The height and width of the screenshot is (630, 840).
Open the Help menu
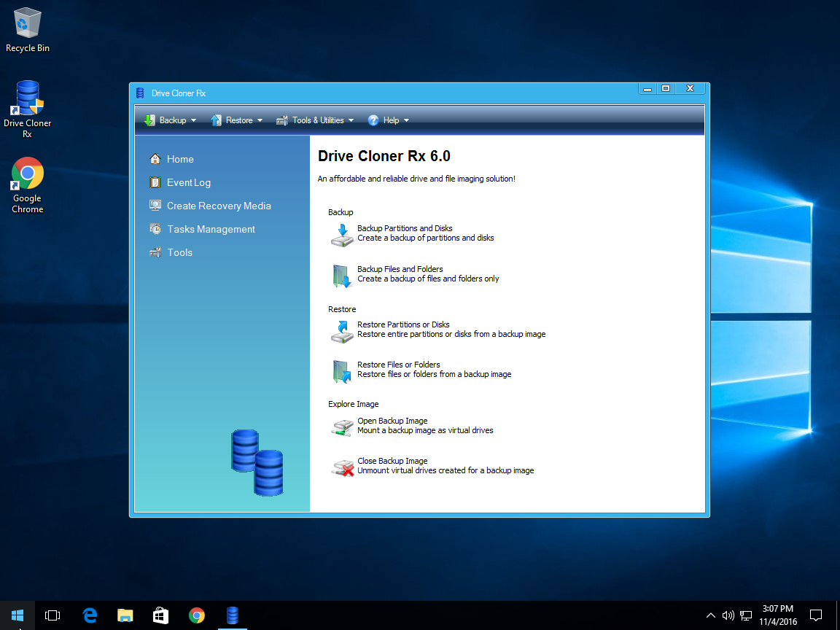(389, 120)
